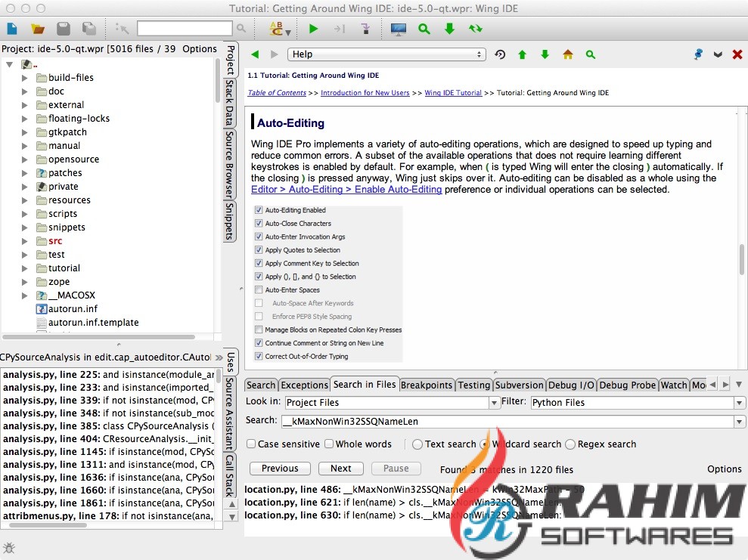Open the Table of Contents link
This screenshot has width=748, height=560.
coord(277,93)
